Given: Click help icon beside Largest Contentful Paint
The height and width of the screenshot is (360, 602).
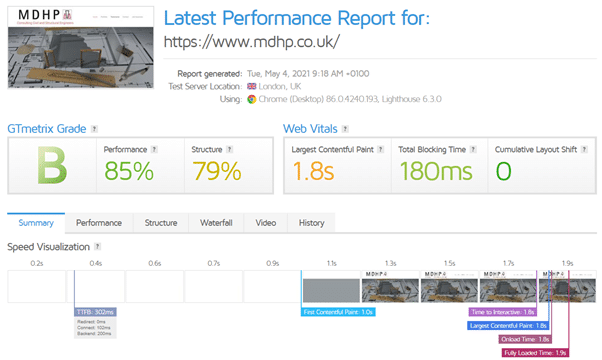Looking at the screenshot, I should 380,149.
